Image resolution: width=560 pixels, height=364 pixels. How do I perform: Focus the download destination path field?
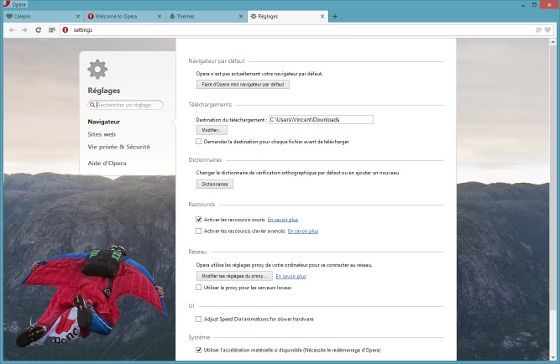point(321,120)
